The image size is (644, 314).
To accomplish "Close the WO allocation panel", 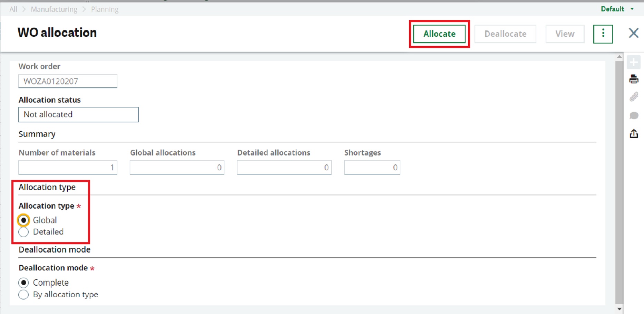I will [634, 33].
